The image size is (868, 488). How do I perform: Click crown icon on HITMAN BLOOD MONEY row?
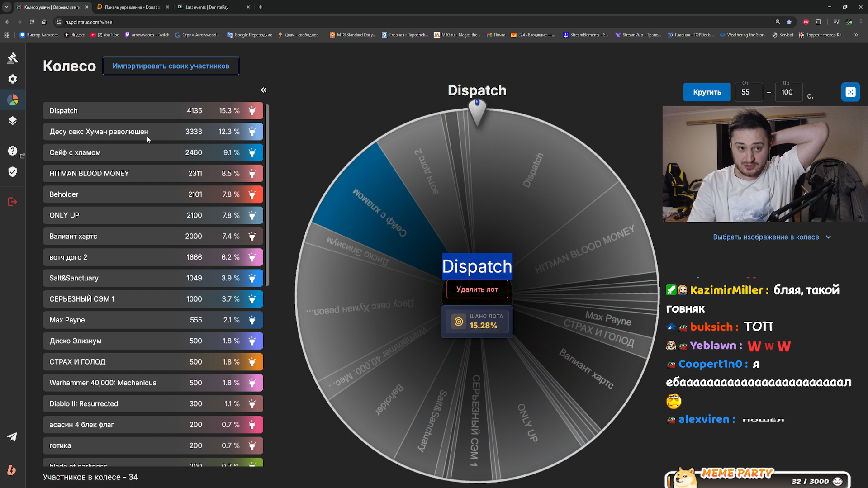[x=252, y=174]
